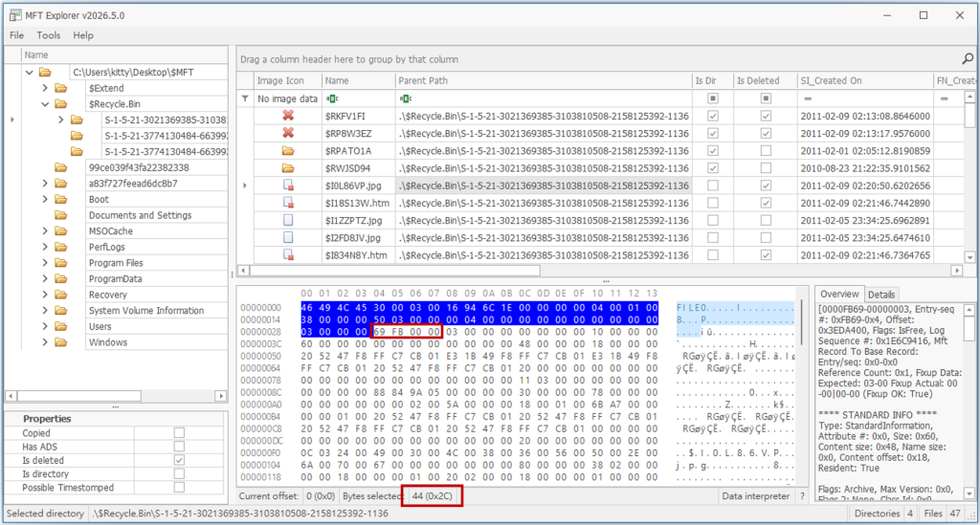This screenshot has height=525, width=980.
Task: Toggle the Has ADS property checkbox
Action: click(179, 447)
